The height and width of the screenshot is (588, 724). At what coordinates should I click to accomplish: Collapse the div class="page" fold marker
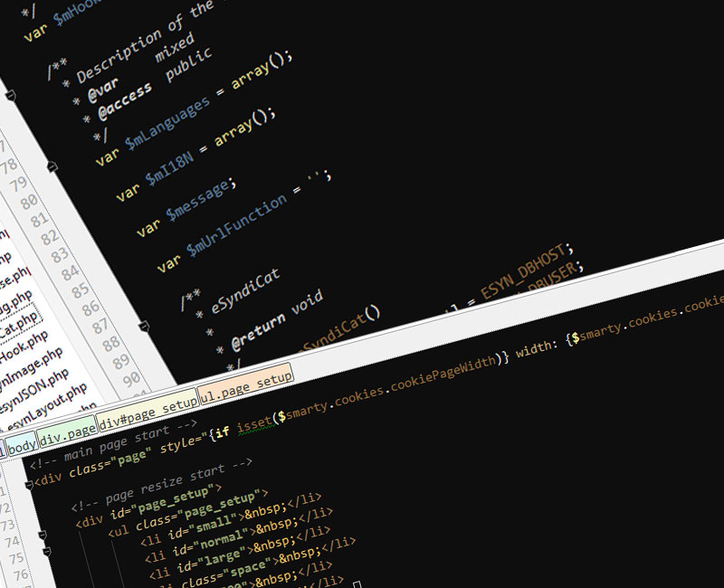pyautogui.click(x=29, y=484)
